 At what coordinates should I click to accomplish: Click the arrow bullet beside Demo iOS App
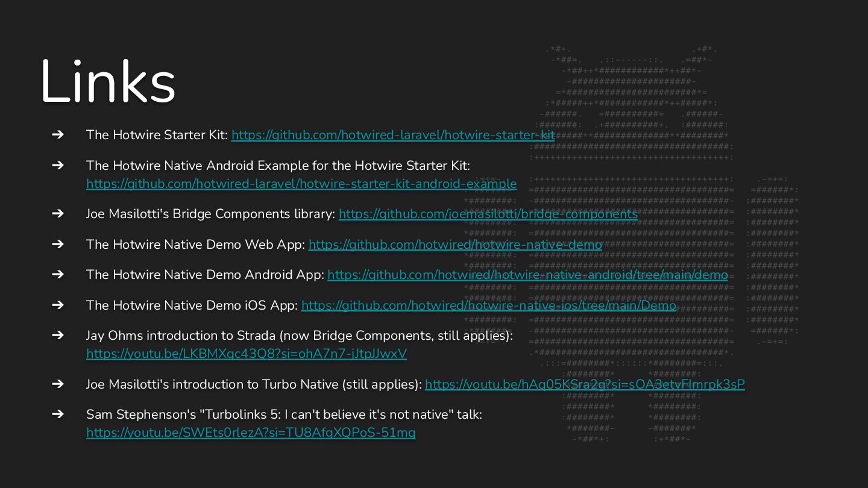pyautogui.click(x=58, y=305)
